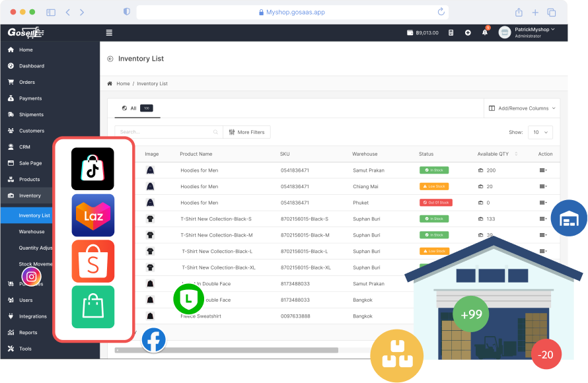Click In Stock badge for Samut Prakan hoodies
Screen dimensions: 588x383
click(x=434, y=170)
